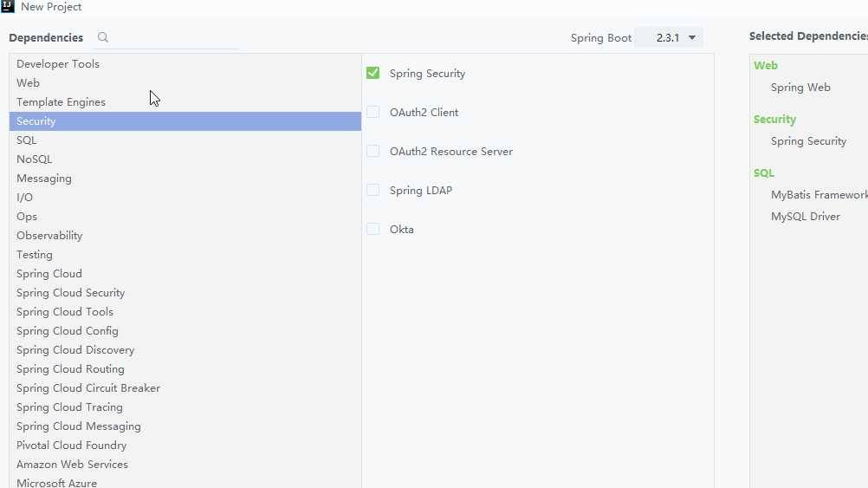Viewport: 868px width, 488px height.
Task: Click the IntelliJ logo in title bar
Action: tap(8, 6)
